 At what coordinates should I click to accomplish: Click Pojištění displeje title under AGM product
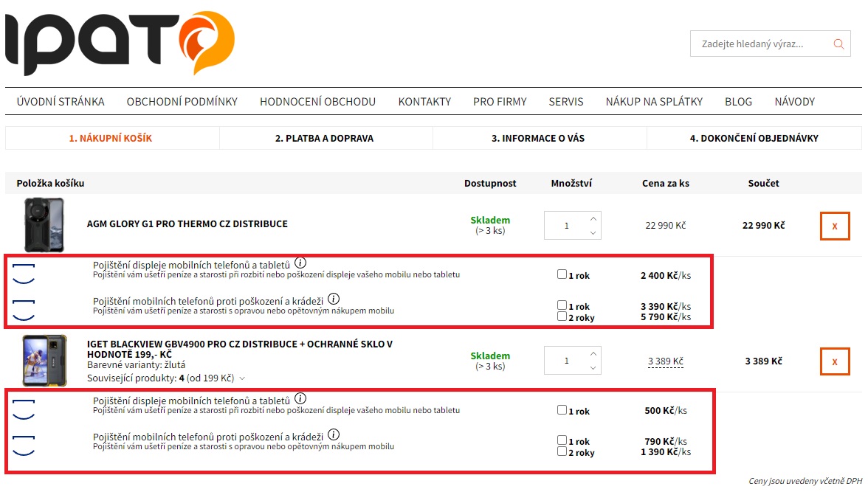pos(191,265)
